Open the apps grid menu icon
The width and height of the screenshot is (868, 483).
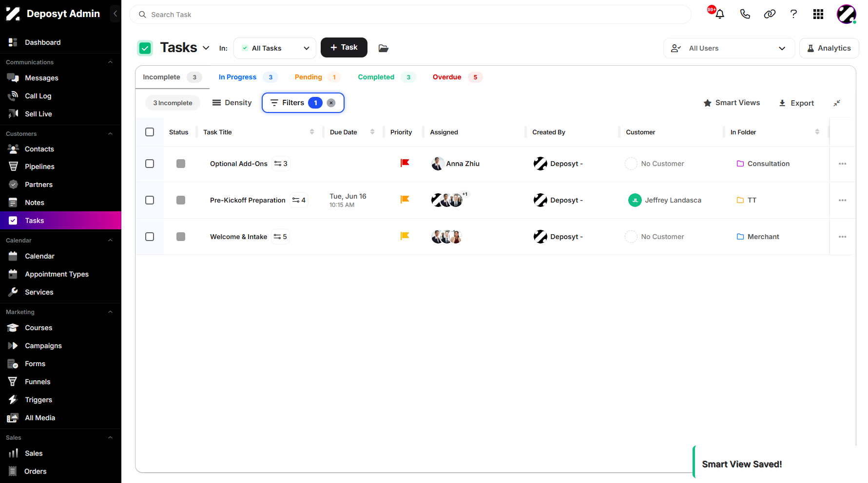pyautogui.click(x=818, y=14)
